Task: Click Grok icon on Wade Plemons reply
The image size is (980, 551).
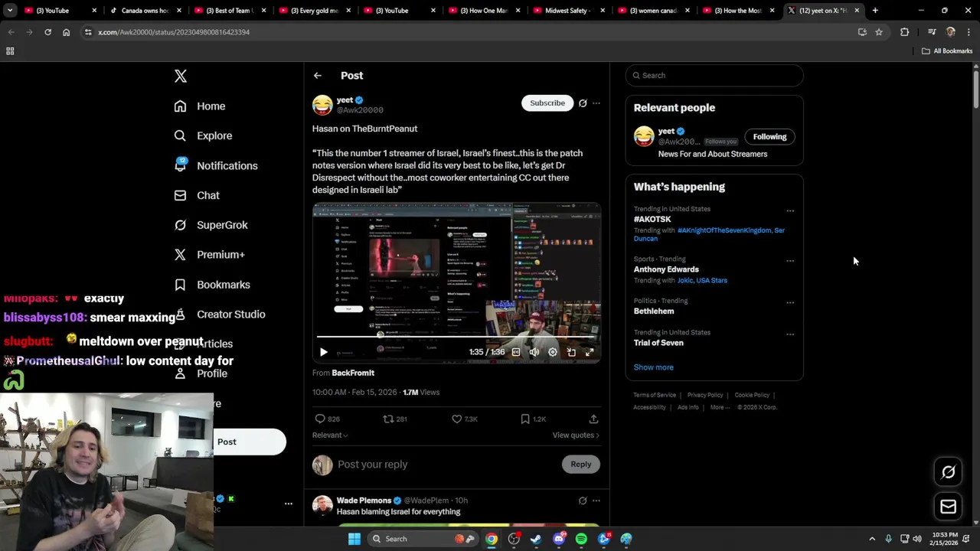Action: [x=583, y=500]
